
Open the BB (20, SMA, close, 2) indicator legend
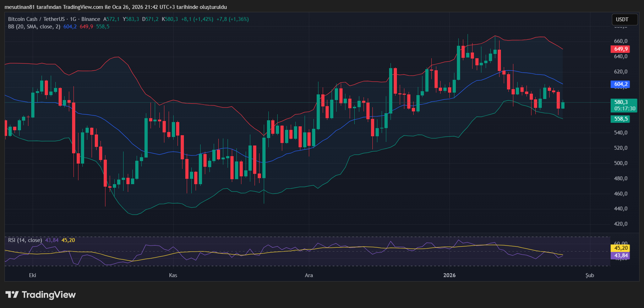tap(34, 27)
